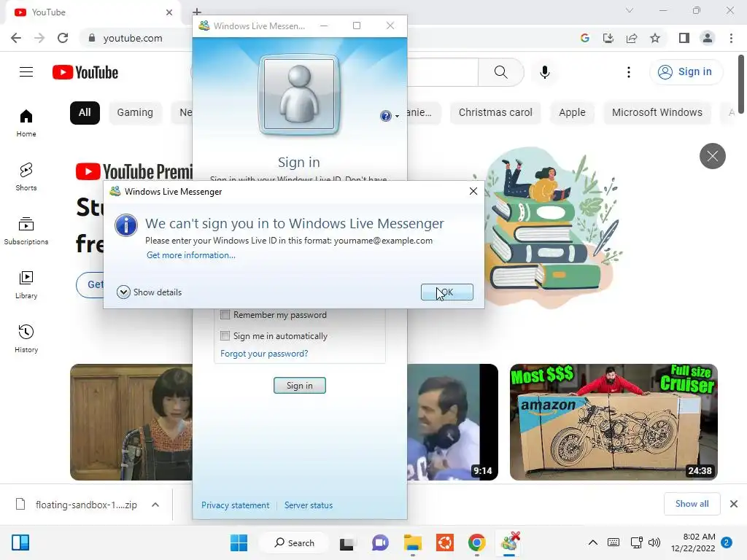Open Server status link in Messenger

click(309, 505)
